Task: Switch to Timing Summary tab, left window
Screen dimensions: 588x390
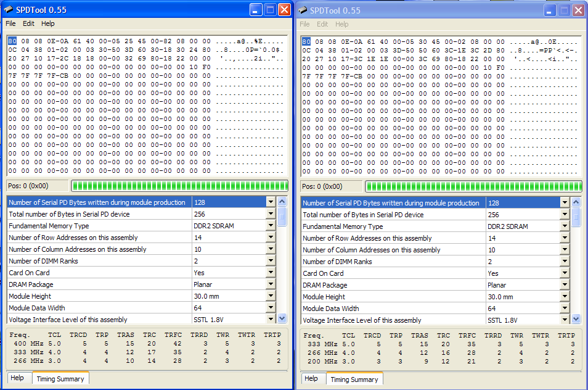Action: point(60,379)
